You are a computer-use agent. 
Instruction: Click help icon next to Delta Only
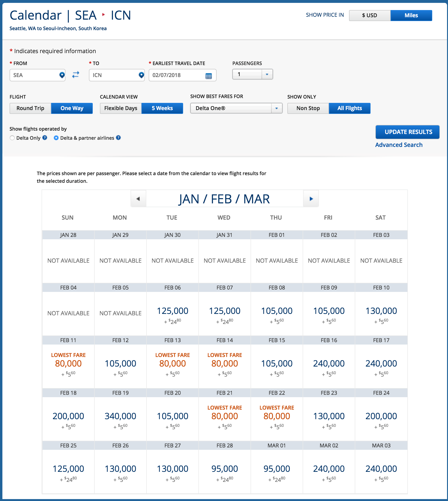(45, 138)
